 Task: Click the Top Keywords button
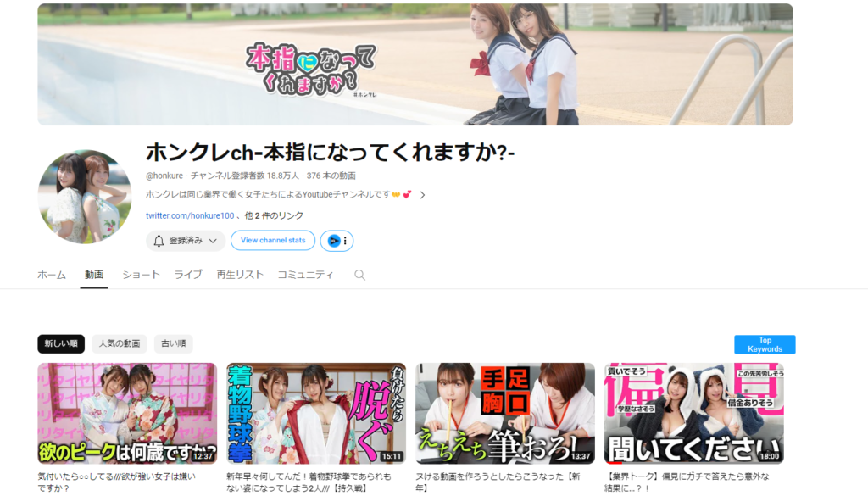pos(765,344)
